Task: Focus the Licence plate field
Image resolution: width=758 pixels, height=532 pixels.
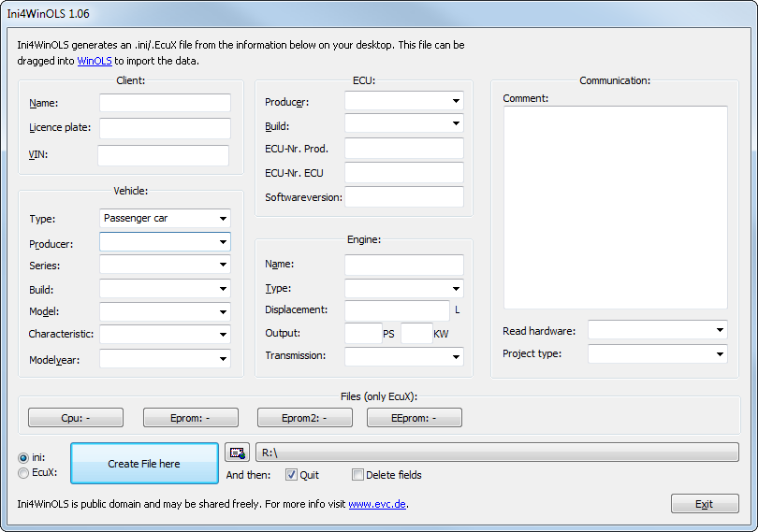Action: [x=165, y=128]
